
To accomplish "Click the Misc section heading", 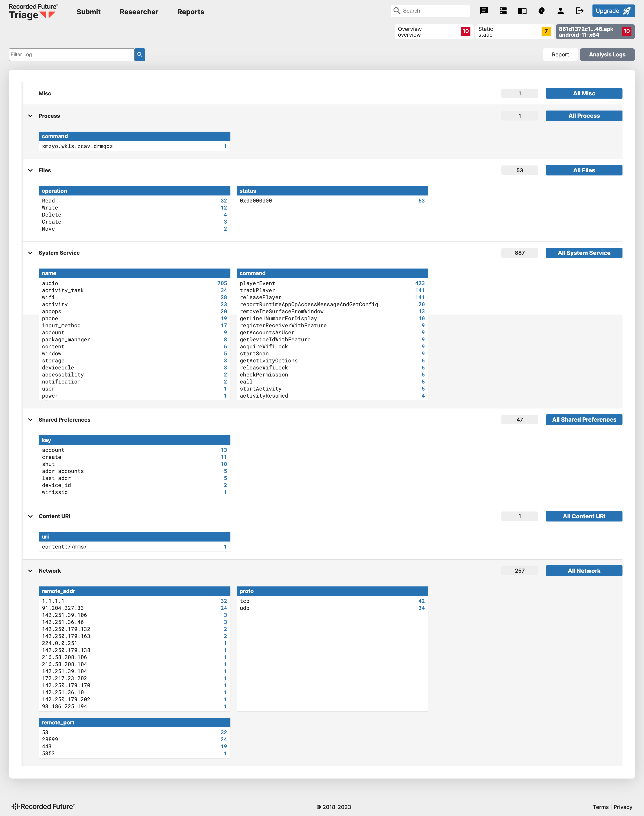I will click(45, 93).
